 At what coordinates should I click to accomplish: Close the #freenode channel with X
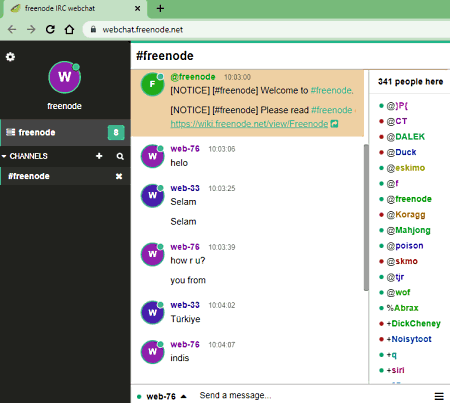[119, 176]
